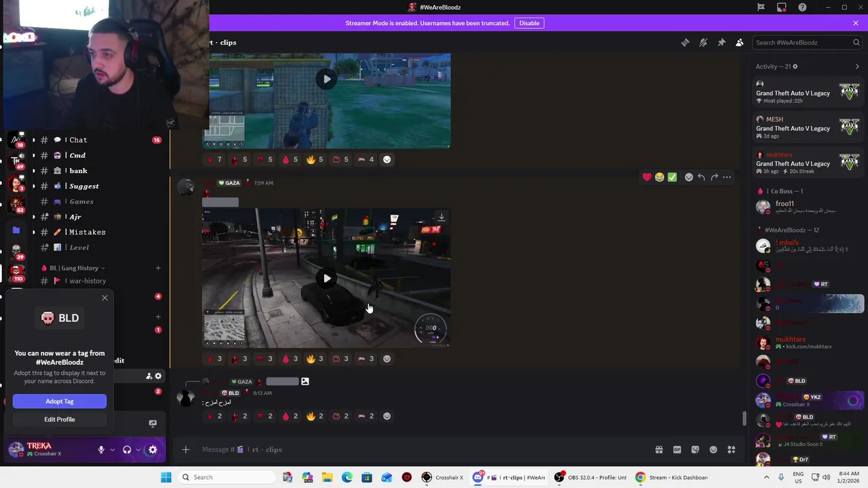868x488 pixels.
Task: Download the night street clip
Action: [441, 218]
